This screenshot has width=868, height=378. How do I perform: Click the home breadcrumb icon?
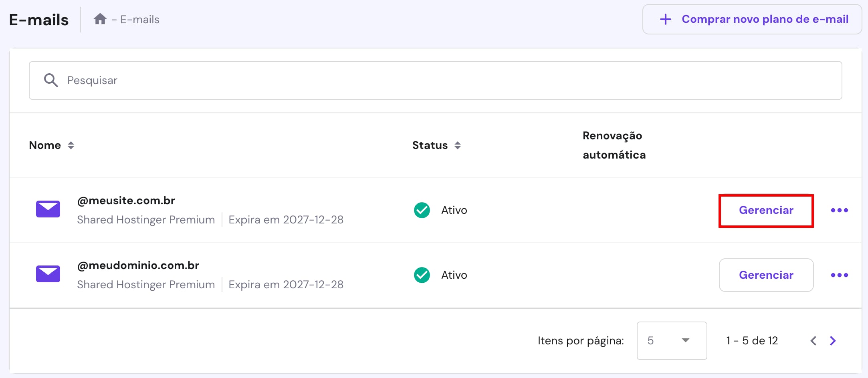pos(100,18)
